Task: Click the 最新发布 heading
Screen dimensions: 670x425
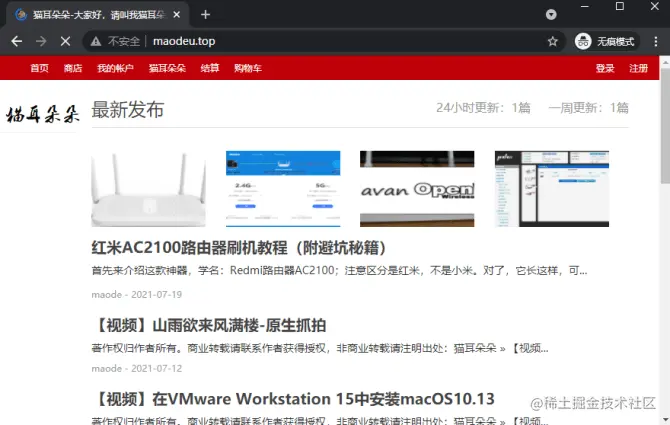Action: 128,110
